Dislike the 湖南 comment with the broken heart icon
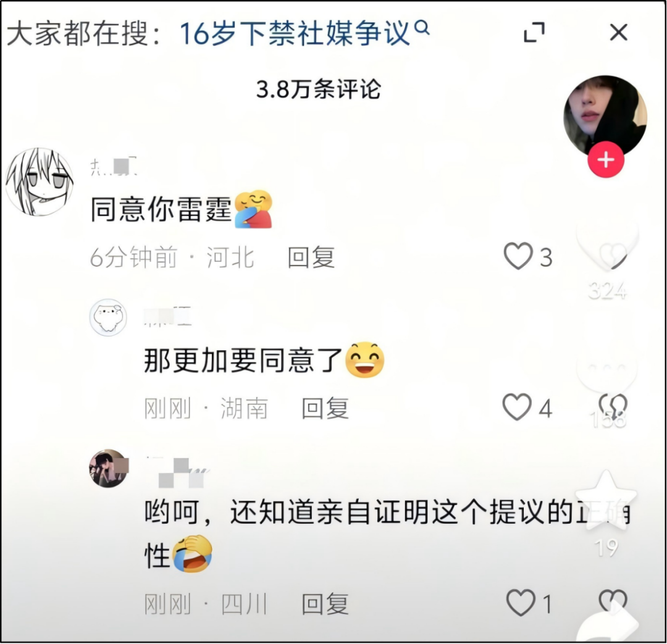The width and height of the screenshot is (667, 644). (x=613, y=405)
